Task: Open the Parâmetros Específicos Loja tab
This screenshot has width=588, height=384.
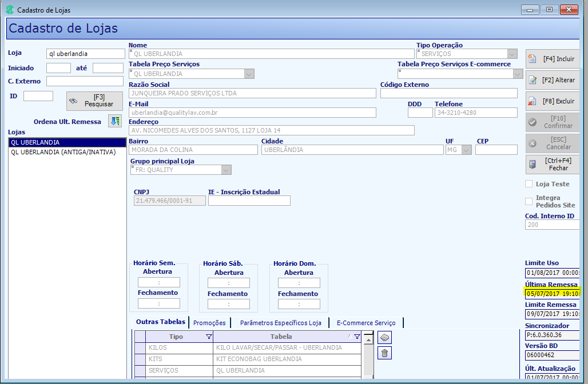Action: click(x=280, y=323)
